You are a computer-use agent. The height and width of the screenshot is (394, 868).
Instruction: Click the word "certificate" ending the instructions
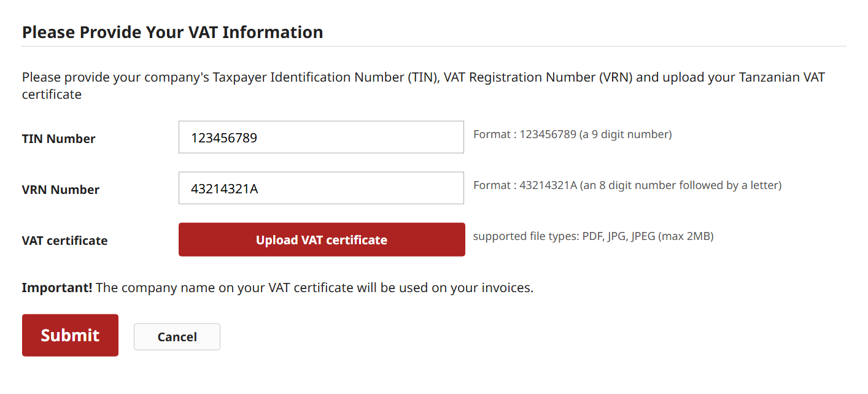point(52,95)
